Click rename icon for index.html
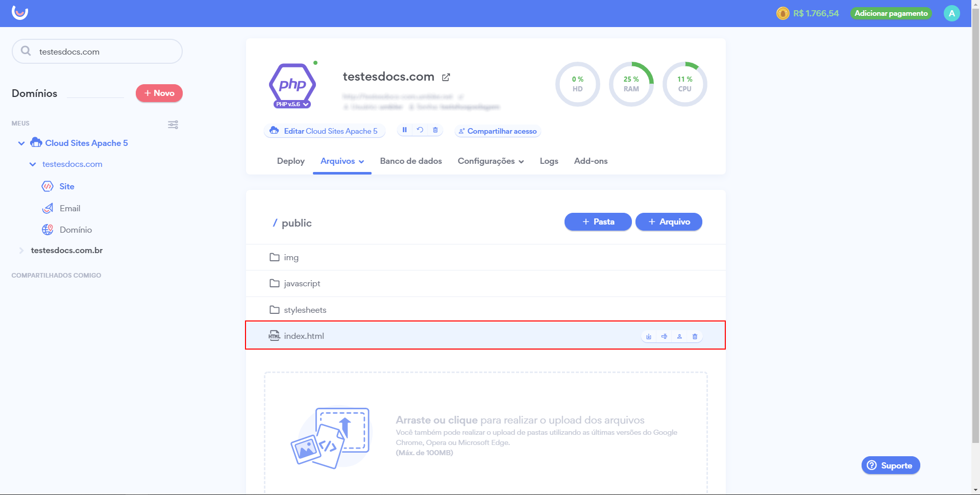Image resolution: width=980 pixels, height=495 pixels. pos(664,336)
